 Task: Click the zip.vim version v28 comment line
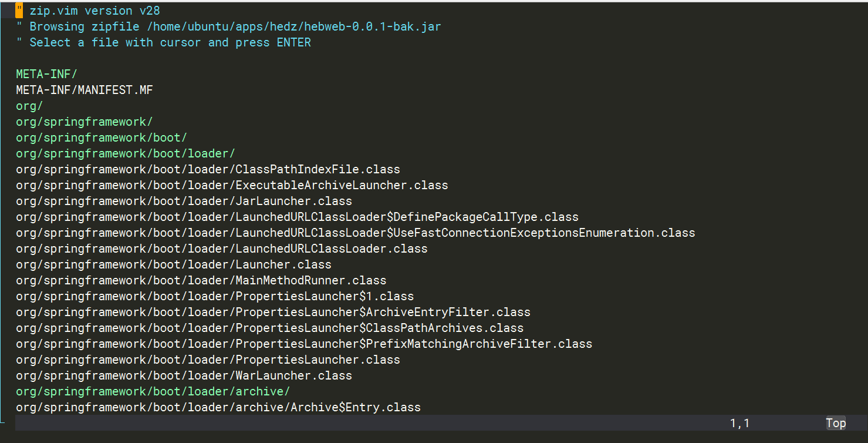click(88, 11)
